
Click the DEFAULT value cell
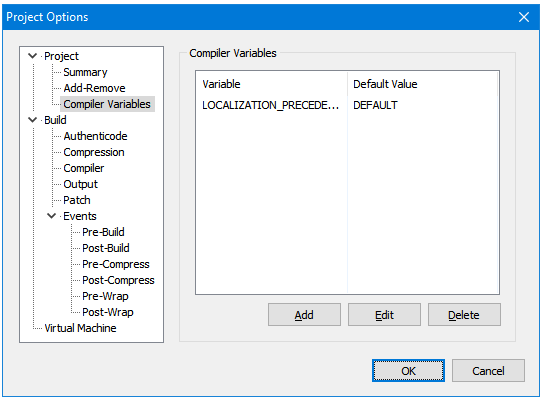[375, 105]
